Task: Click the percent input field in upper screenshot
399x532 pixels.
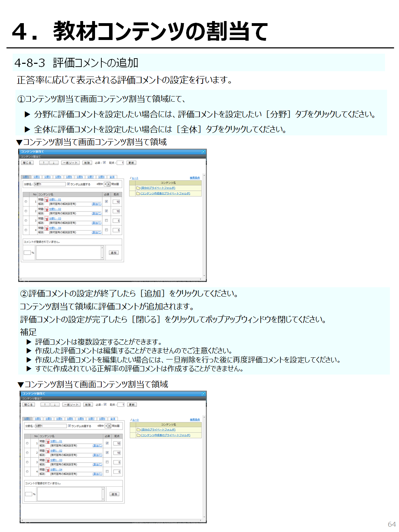Action: 27,252
